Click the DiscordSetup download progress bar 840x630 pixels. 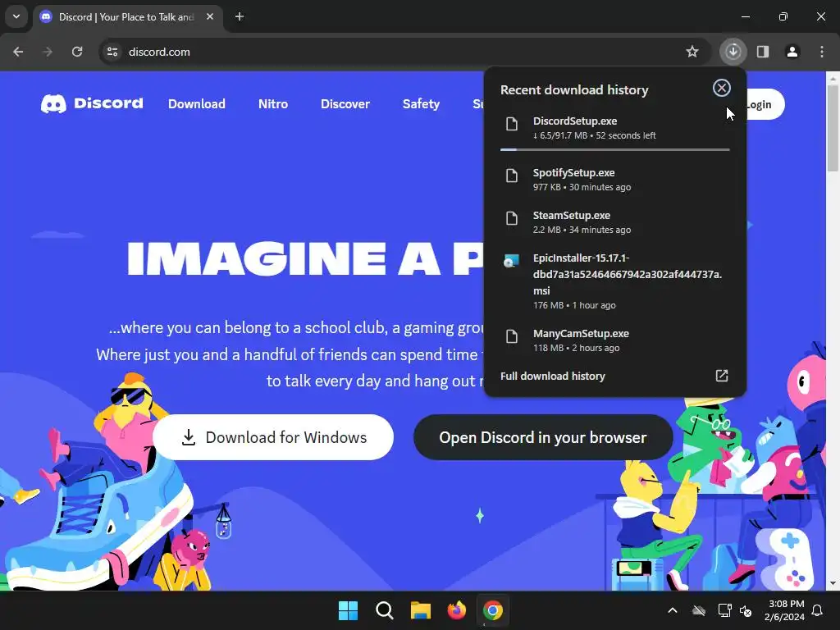click(x=615, y=149)
